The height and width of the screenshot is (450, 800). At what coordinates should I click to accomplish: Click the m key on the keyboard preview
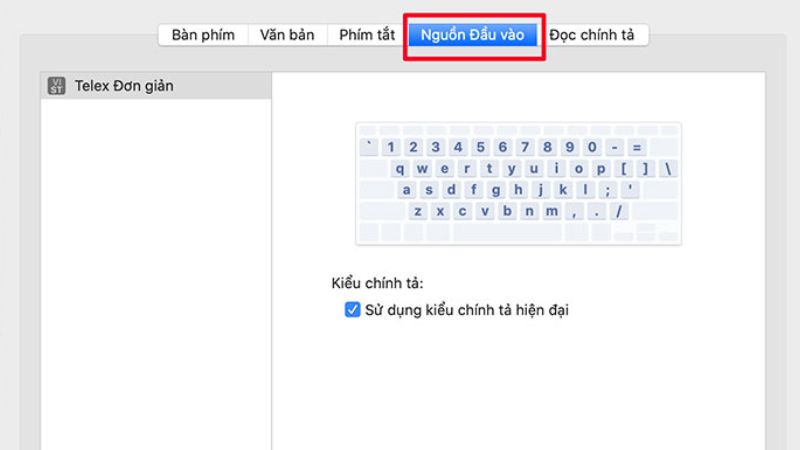pos(552,211)
